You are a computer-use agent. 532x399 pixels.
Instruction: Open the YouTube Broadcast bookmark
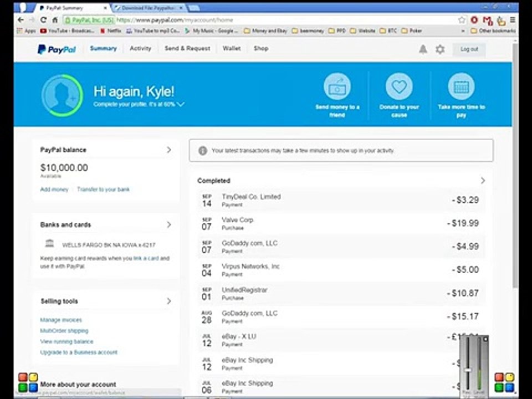coord(67,30)
